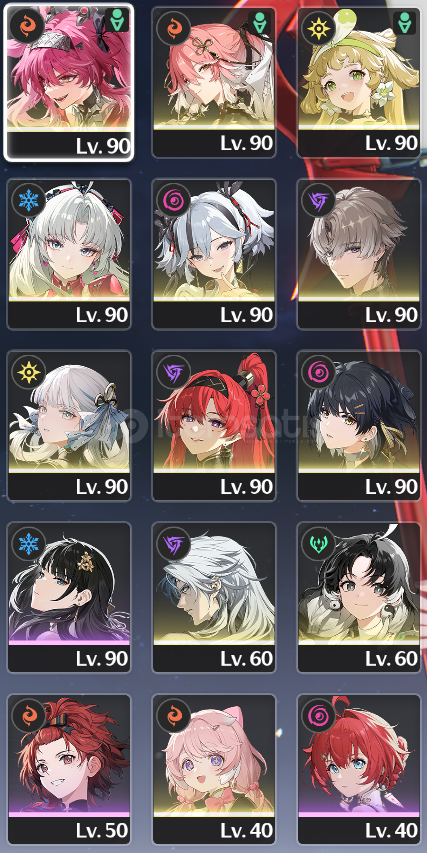Click green team badge on blonde character card

coord(404,23)
